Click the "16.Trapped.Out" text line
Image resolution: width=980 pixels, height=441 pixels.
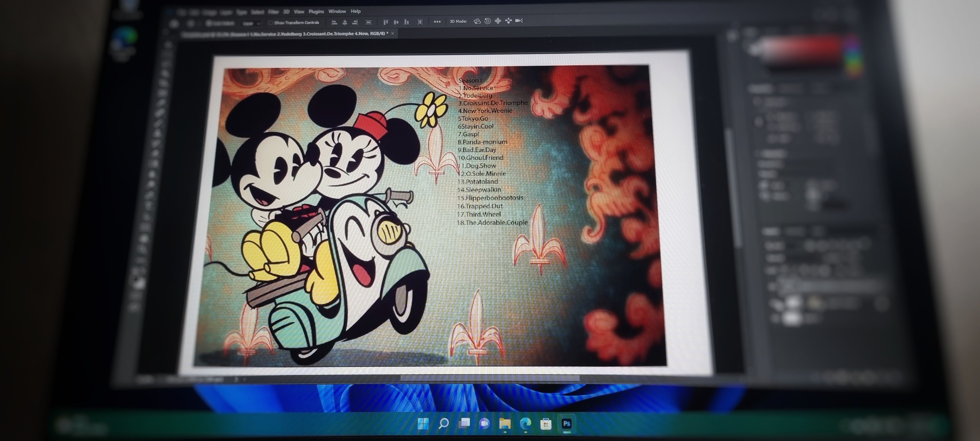tap(480, 206)
